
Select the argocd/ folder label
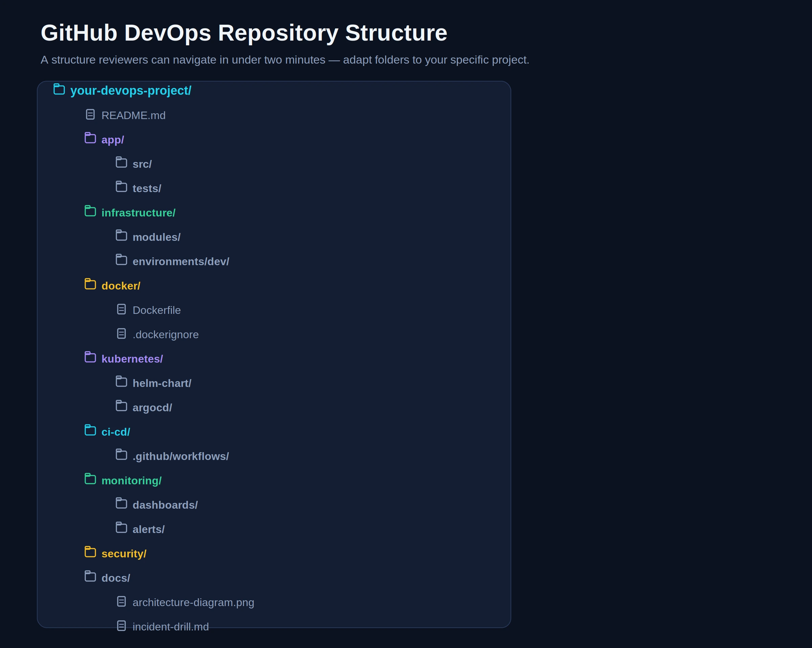point(152,408)
